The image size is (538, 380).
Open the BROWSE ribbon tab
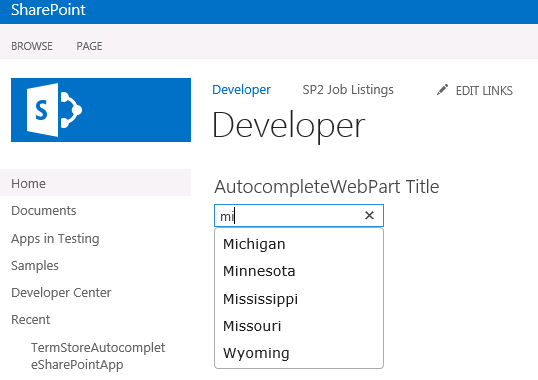tap(32, 46)
